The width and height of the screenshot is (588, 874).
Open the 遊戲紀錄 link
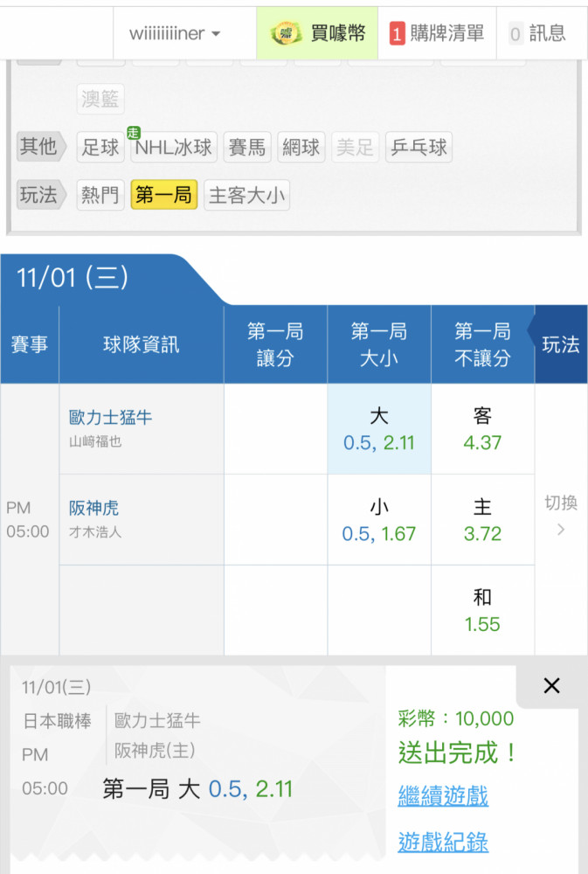[443, 843]
